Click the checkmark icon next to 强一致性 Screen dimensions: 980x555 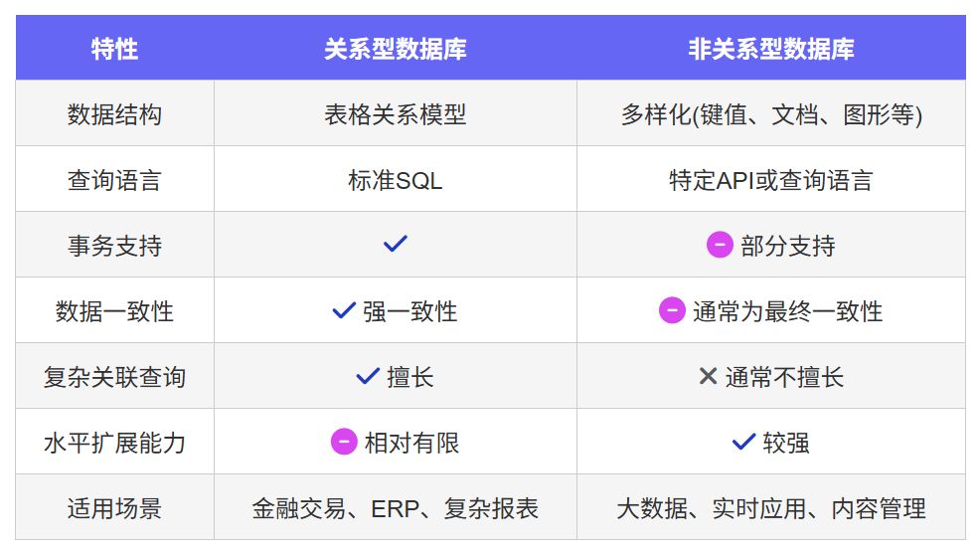coord(344,309)
